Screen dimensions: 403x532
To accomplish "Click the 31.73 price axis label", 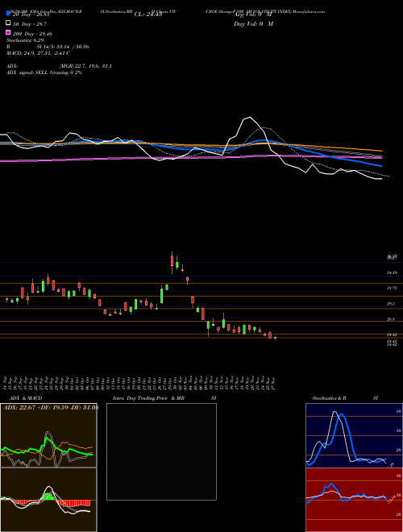I will (x=392, y=288).
